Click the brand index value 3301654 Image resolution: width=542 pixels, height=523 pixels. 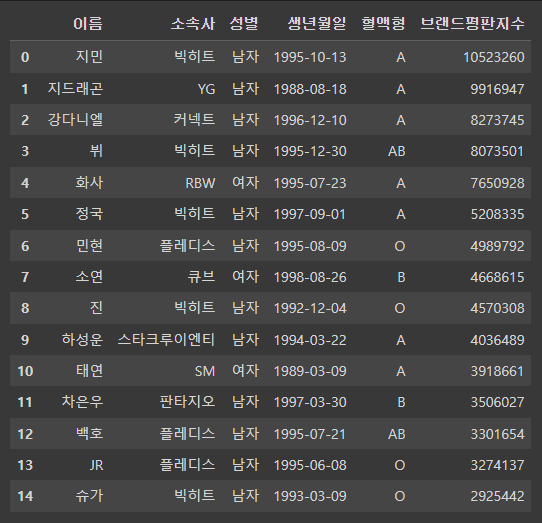[x=497, y=435]
